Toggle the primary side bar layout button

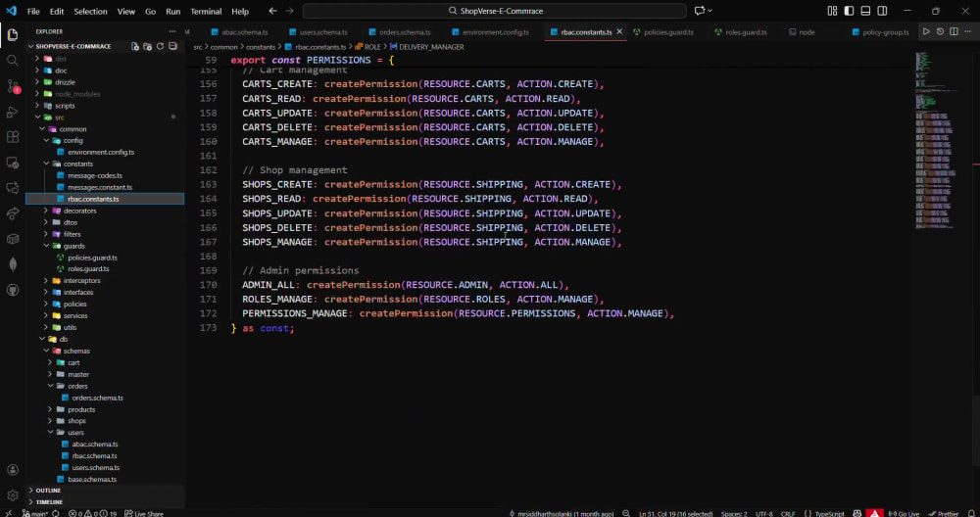coord(849,11)
